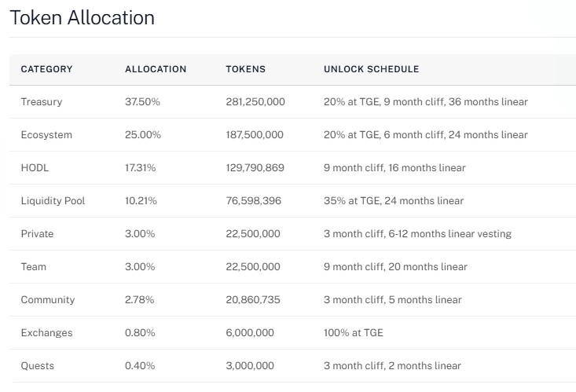Screen dimensions: 576x392
Task: Click the Community row label
Action: click(48, 300)
